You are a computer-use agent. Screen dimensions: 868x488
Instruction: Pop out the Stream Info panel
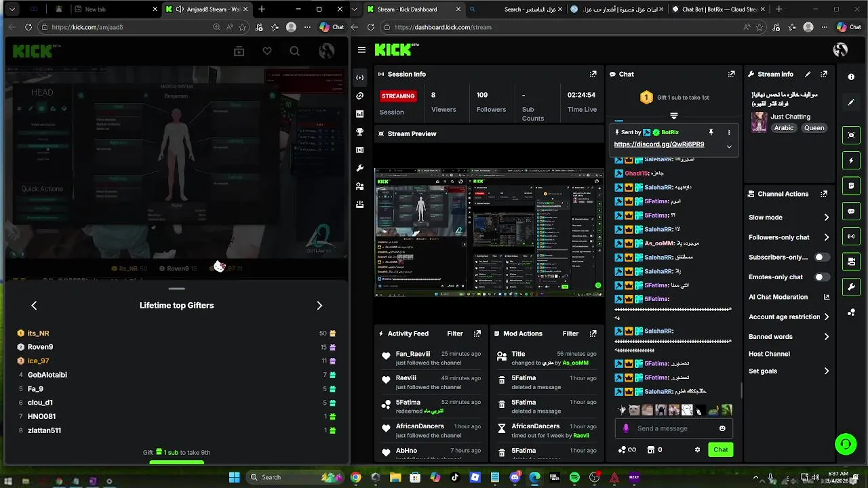824,74
